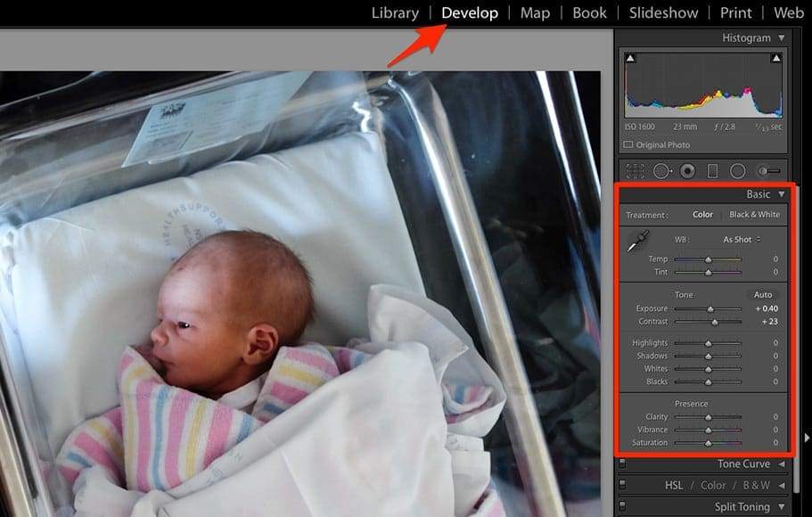Open the WB As Shot dropdown
Screen dimensions: 812x517
tap(742, 240)
